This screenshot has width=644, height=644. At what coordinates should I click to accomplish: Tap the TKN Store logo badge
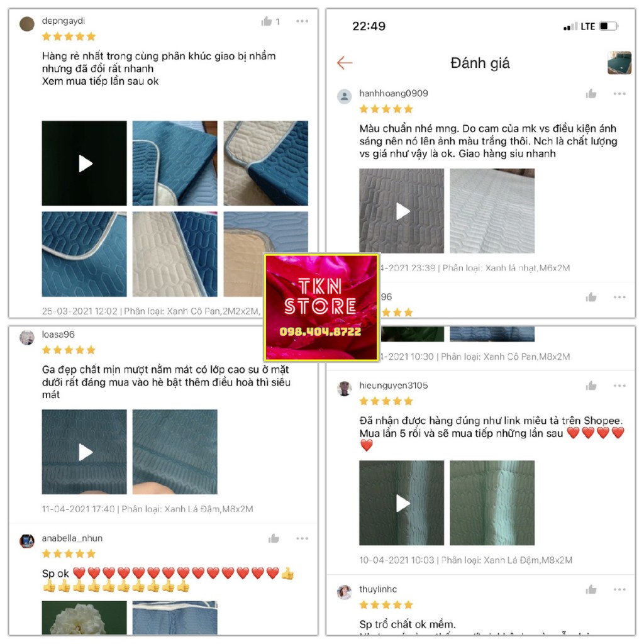[x=321, y=307]
